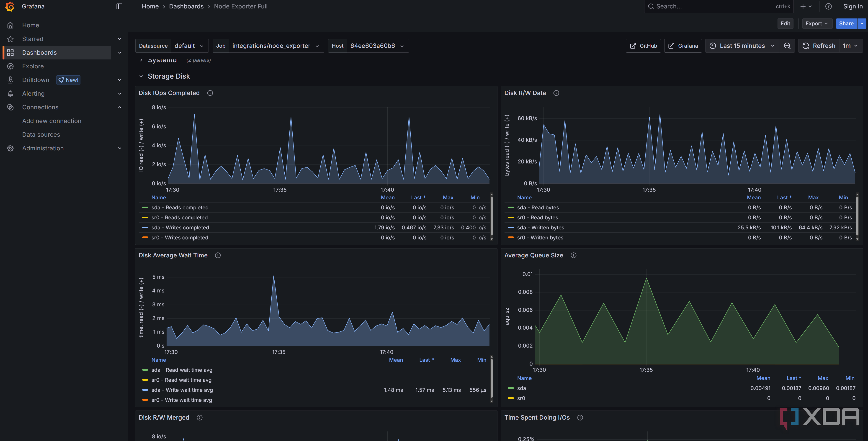The width and height of the screenshot is (868, 441).
Task: Open the 1m refresh interval dropdown
Action: point(850,46)
